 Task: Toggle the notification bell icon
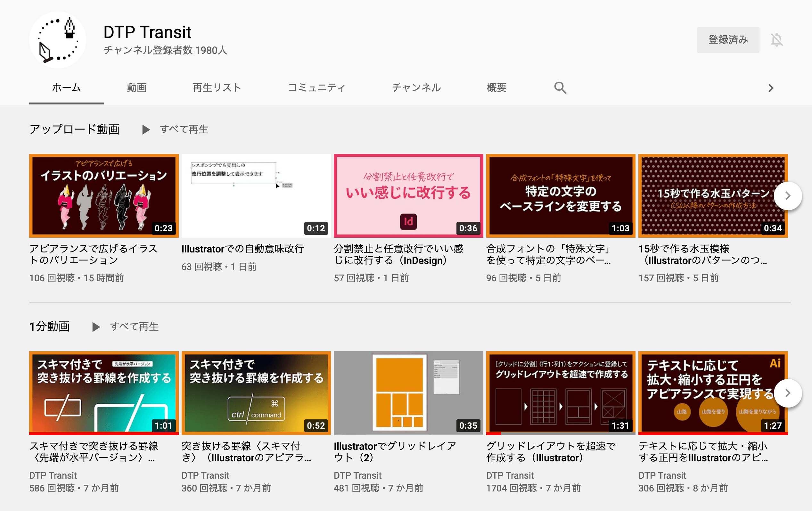[776, 40]
